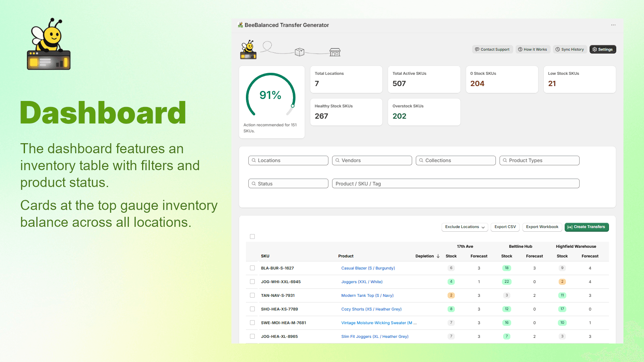
Task: Click the Depletion sort arrow
Action: pyautogui.click(x=438, y=256)
